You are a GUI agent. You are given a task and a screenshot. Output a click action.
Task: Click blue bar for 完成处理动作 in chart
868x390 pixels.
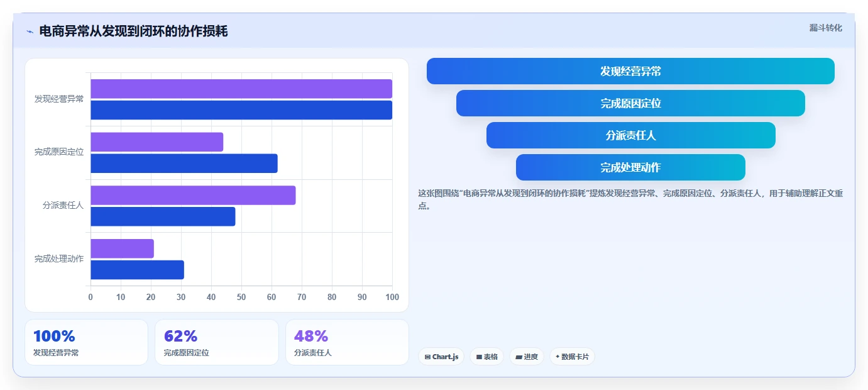pyautogui.click(x=137, y=270)
